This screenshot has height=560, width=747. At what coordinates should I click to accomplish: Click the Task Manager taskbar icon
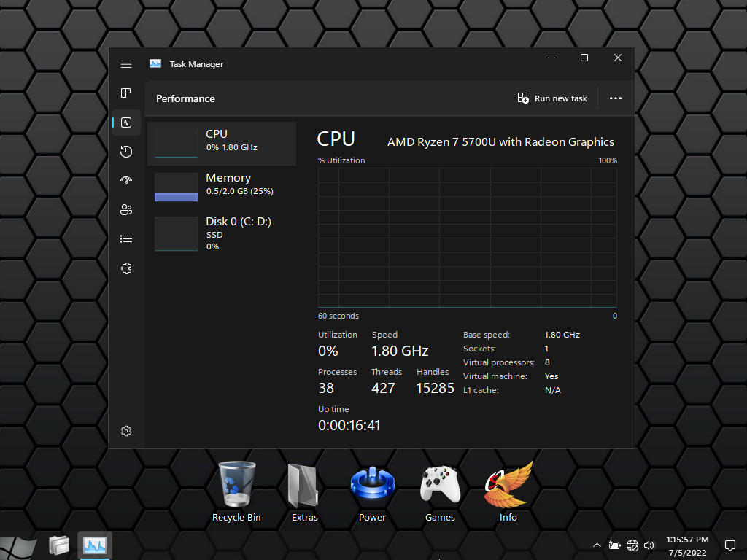(94, 545)
